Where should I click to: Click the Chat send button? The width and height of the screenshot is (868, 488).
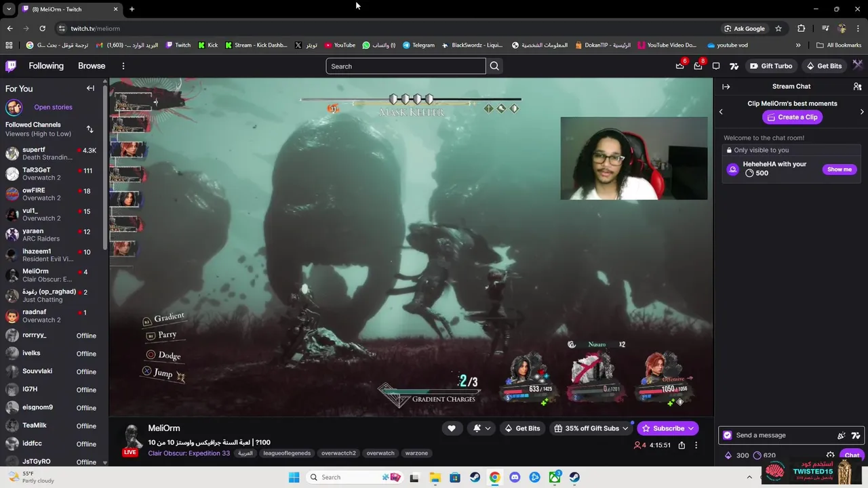tap(852, 455)
